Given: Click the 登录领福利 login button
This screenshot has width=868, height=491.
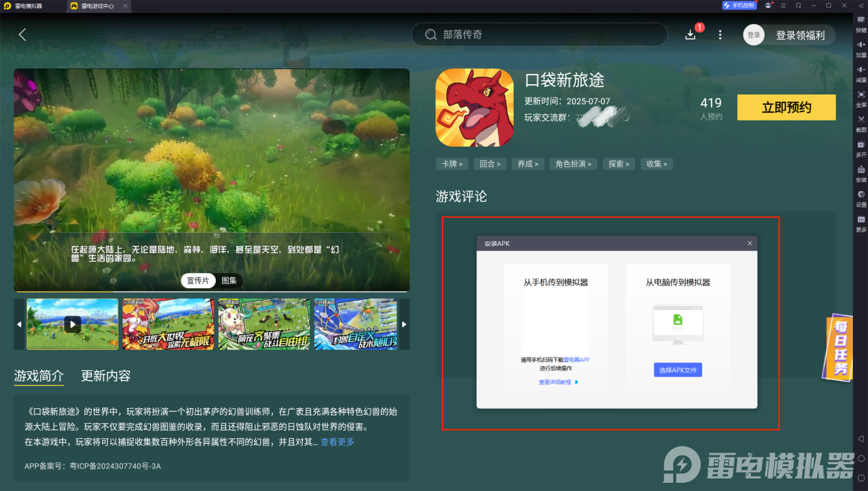Looking at the screenshot, I should [800, 35].
